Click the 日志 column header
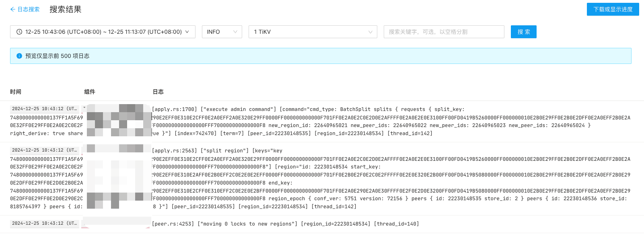Viewport: 644px width, 236px height. coord(158,92)
